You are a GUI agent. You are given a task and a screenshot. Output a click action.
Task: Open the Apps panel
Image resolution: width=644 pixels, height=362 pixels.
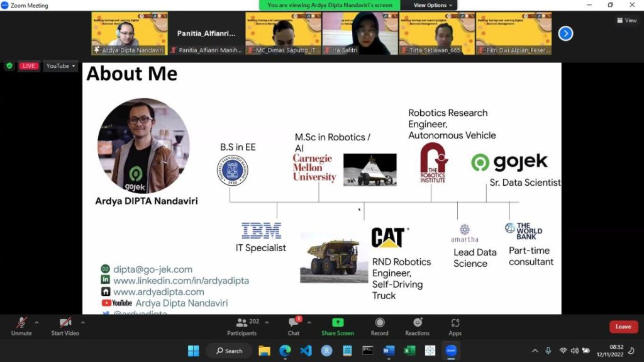[x=455, y=327]
